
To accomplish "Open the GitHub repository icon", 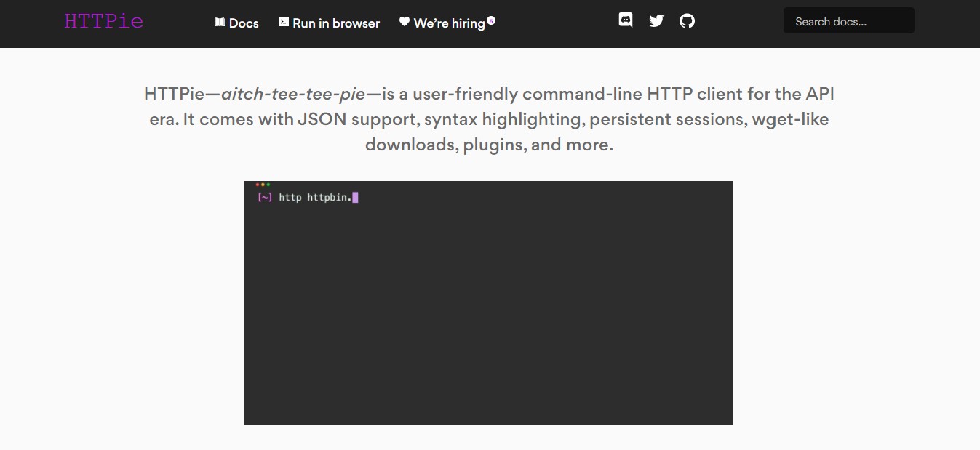I will 687,20.
